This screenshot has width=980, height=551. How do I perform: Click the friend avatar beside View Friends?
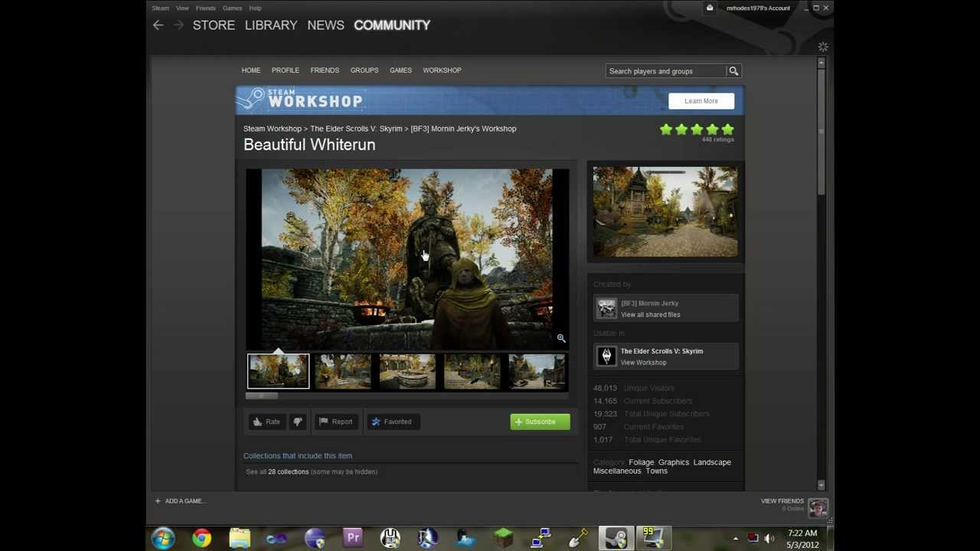(818, 507)
